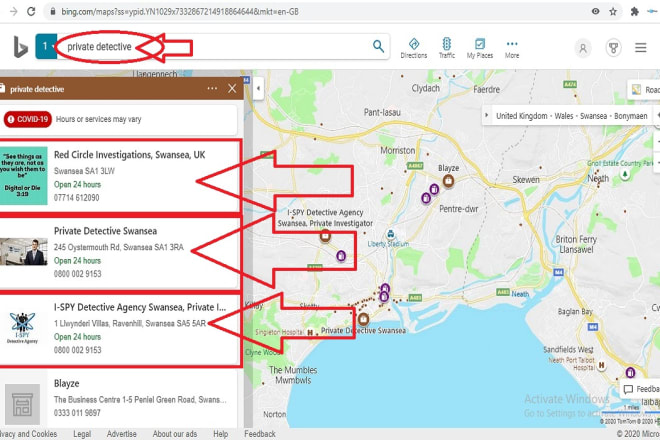Open Private Detective Swansea listing

pyautogui.click(x=105, y=231)
